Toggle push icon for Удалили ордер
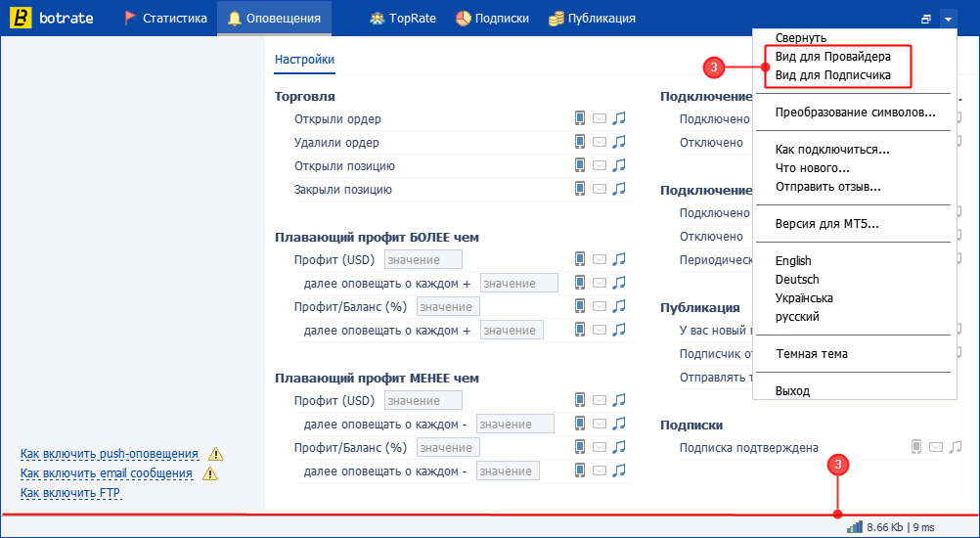 pos(580,142)
